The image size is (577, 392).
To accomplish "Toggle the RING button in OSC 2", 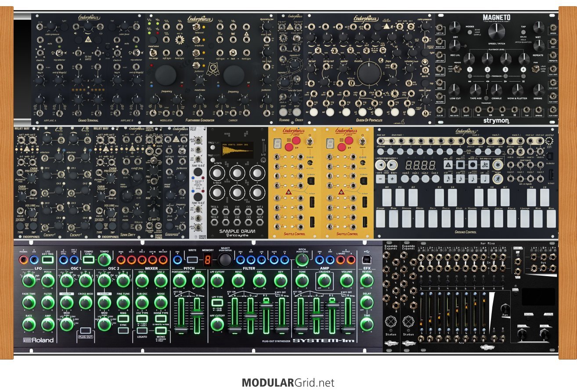I will (x=123, y=318).
